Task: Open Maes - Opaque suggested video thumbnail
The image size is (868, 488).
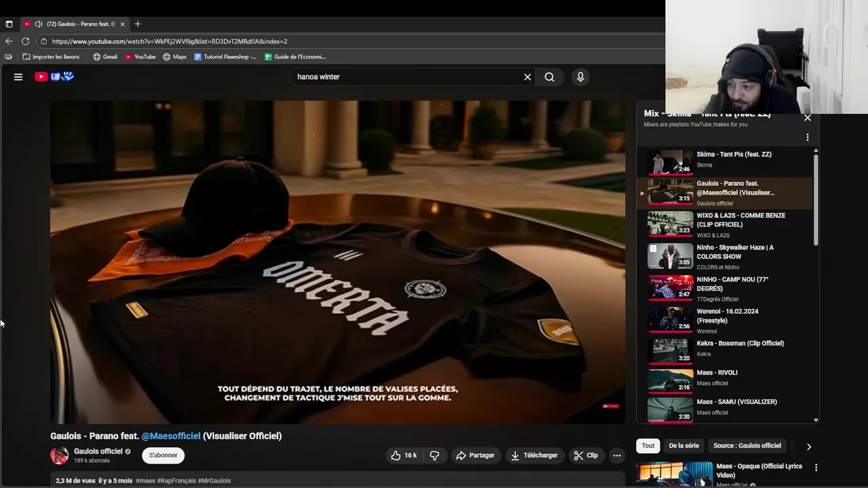Action: (674, 474)
